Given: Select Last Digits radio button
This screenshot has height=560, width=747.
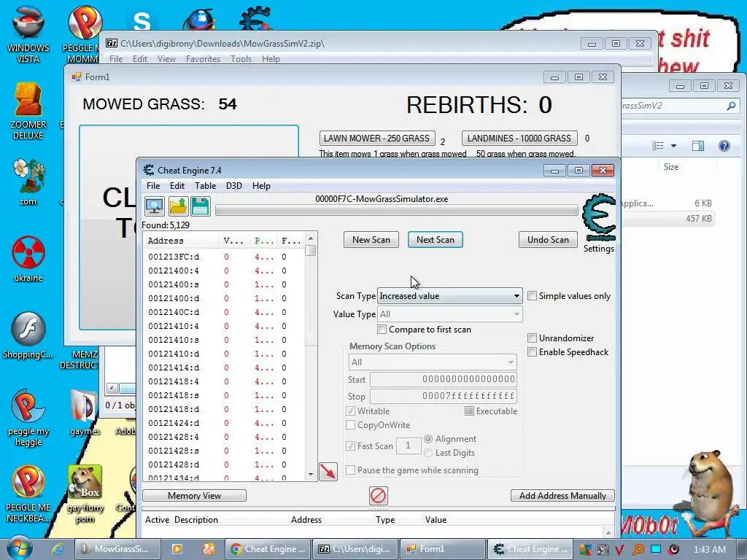Looking at the screenshot, I should point(428,452).
